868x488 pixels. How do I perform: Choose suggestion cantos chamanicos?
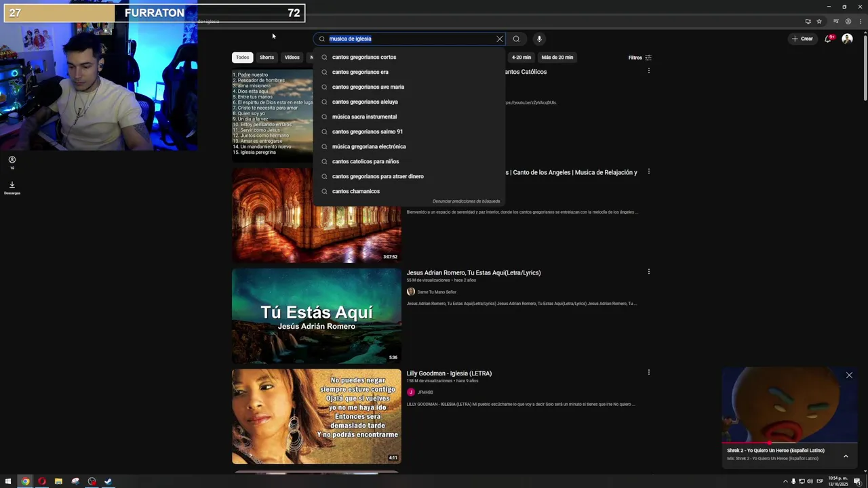(x=409, y=191)
